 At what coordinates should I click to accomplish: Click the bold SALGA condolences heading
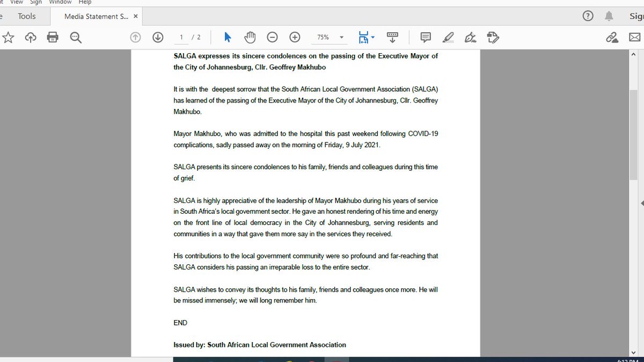pos(306,62)
